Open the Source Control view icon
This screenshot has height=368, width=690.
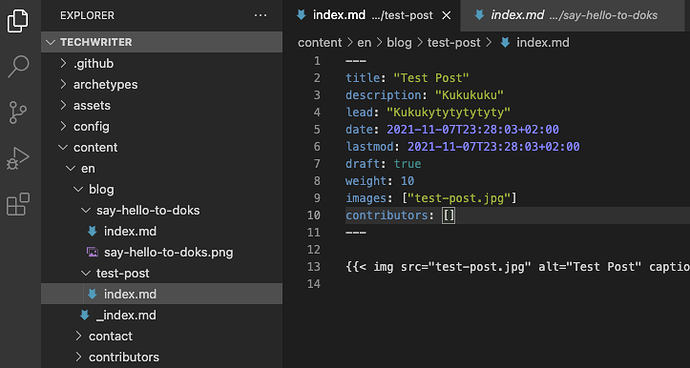pos(18,112)
